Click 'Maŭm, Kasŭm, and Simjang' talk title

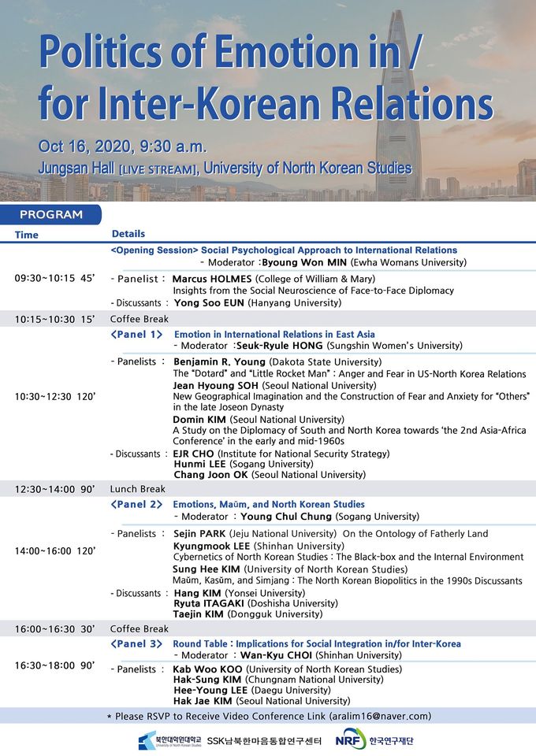point(348,580)
